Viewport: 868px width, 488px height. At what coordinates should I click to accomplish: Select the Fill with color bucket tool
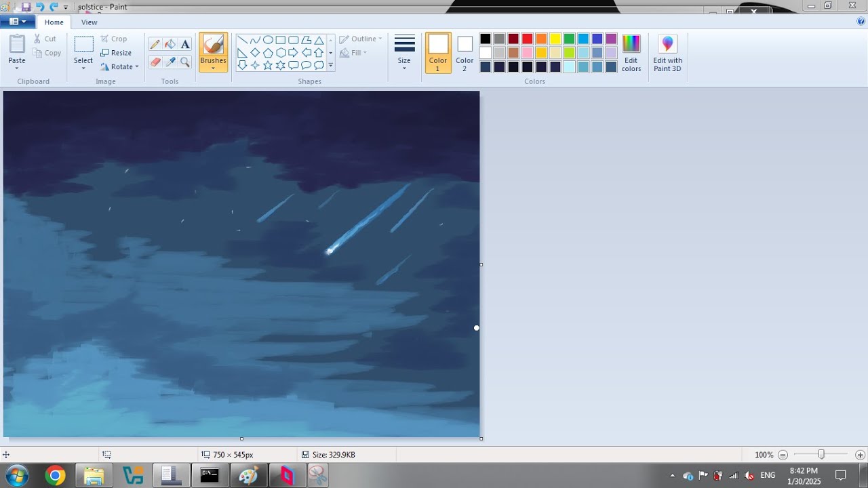[x=170, y=44]
